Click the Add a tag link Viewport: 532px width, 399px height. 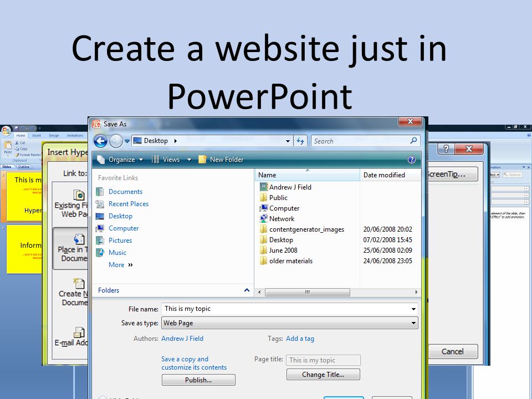pos(300,339)
